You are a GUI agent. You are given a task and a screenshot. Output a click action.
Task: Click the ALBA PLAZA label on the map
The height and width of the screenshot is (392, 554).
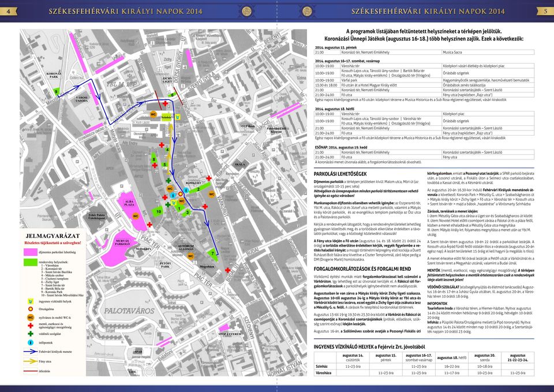[129, 203]
